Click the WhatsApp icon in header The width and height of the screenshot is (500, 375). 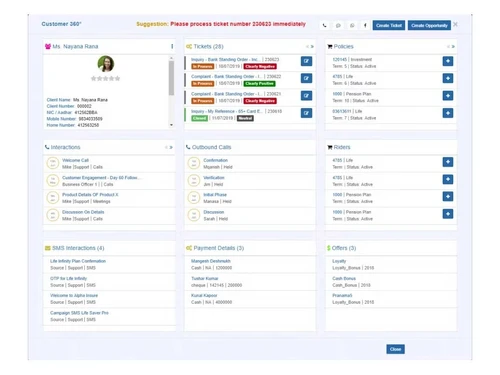pos(352,25)
